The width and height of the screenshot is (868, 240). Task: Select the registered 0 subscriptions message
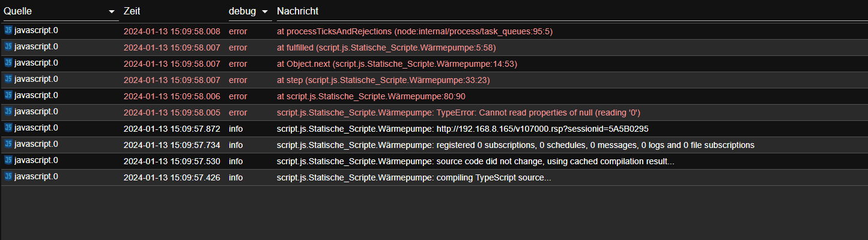point(515,144)
